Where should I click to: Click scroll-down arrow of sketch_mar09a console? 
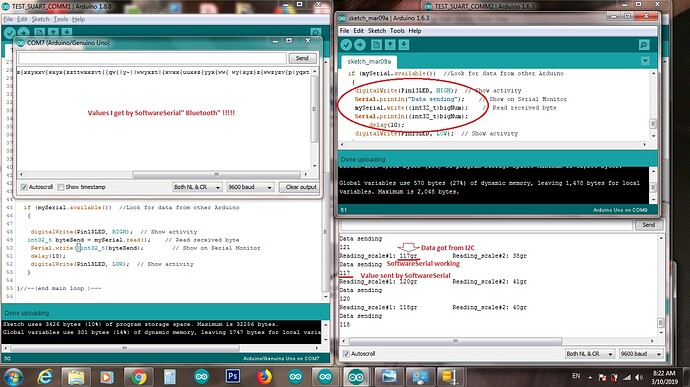point(653,200)
